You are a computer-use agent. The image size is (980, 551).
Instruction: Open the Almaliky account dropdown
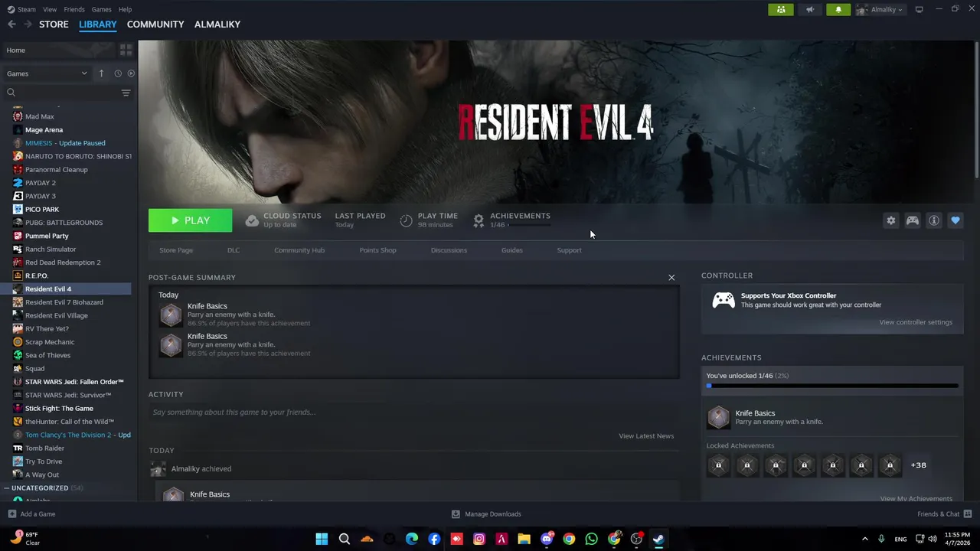(x=880, y=9)
